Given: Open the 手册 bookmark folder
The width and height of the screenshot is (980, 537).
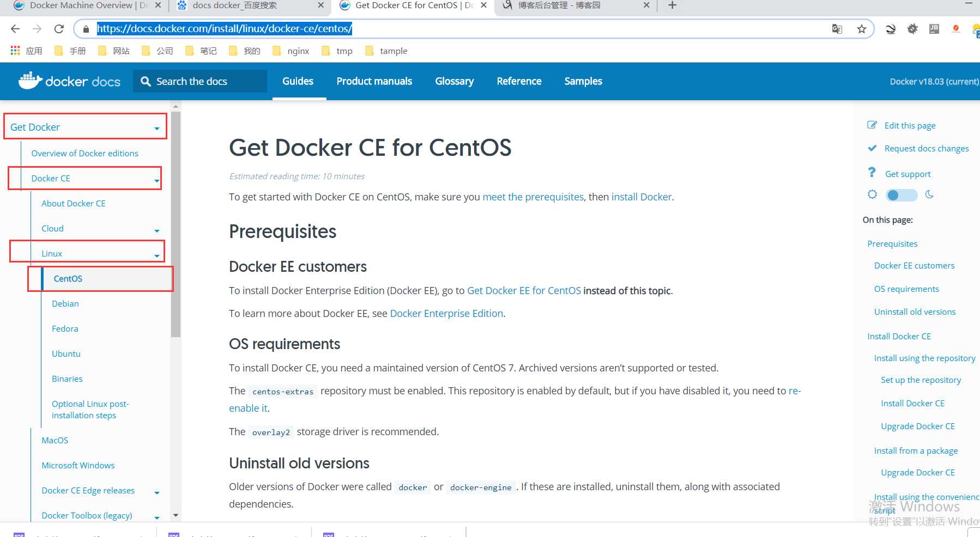Looking at the screenshot, I should point(70,51).
